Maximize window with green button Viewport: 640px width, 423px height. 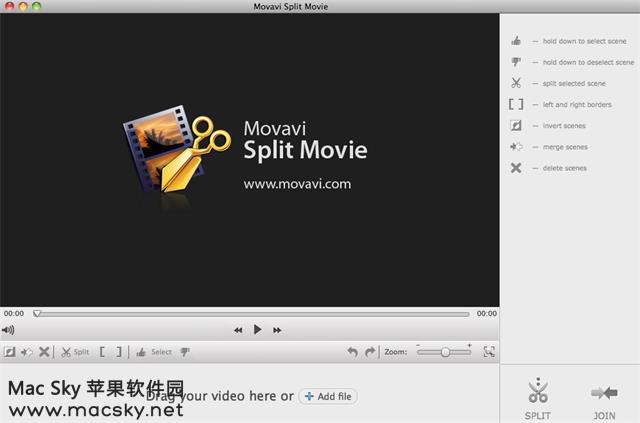pyautogui.click(x=37, y=6)
